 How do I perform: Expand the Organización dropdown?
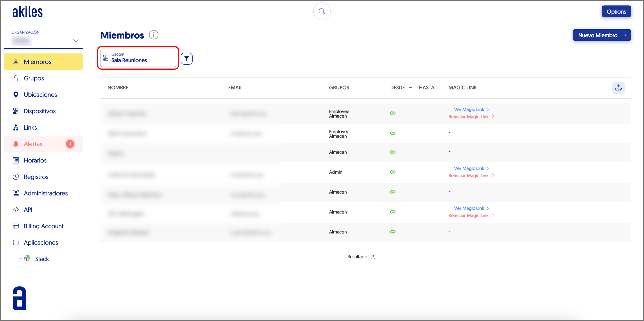coord(75,41)
